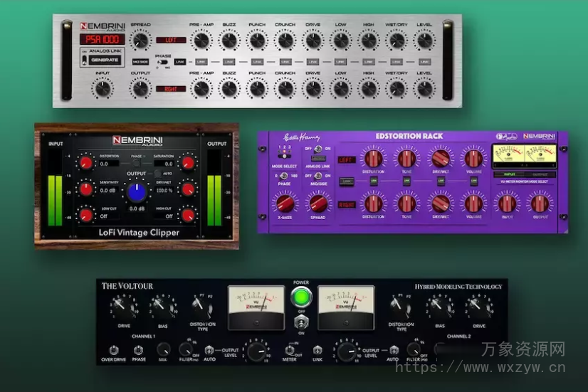Toggle the Mid Side button in PSA 1000
Image resolution: width=588 pixels, height=392 pixels.
click(140, 62)
